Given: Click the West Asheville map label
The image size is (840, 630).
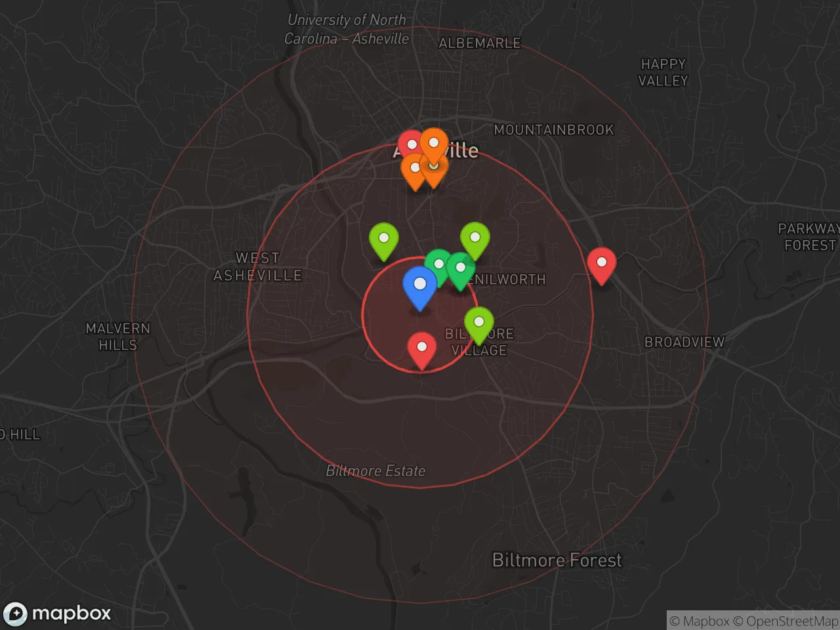Looking at the screenshot, I should click(x=257, y=266).
